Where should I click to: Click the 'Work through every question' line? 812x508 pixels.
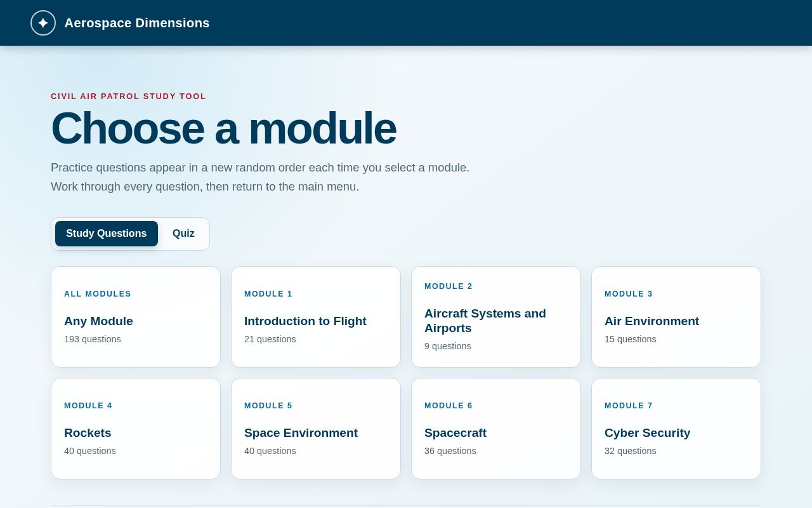tap(205, 187)
